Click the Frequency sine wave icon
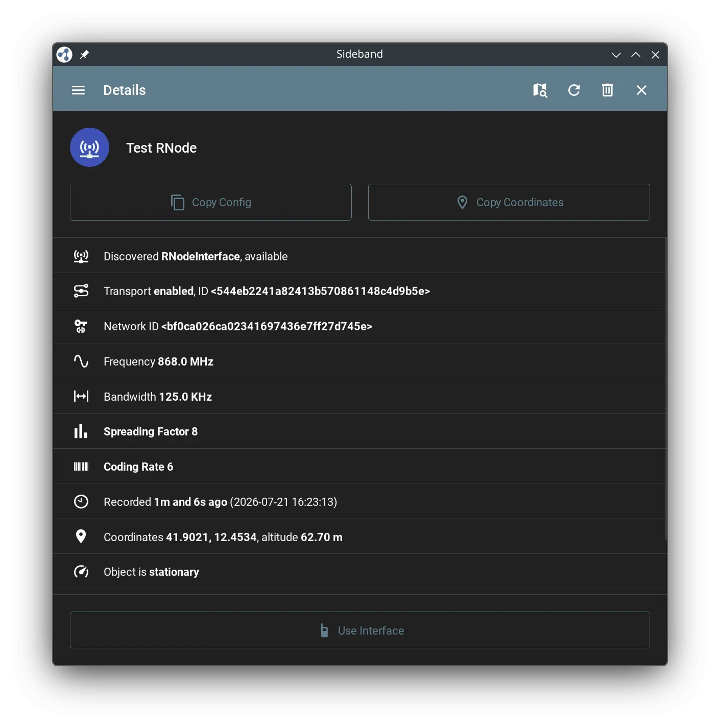Screen dimensions: 720x728 pyautogui.click(x=81, y=361)
